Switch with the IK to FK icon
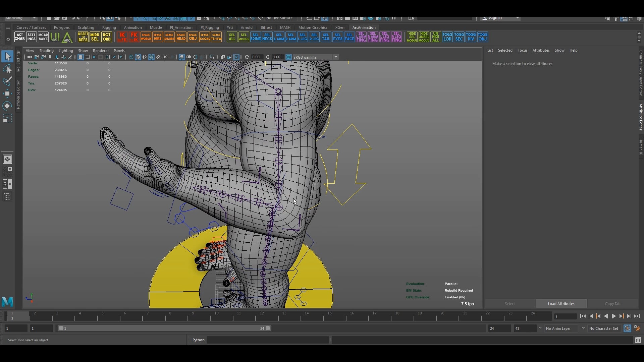Viewport: 644px width, 362px height. [122, 37]
